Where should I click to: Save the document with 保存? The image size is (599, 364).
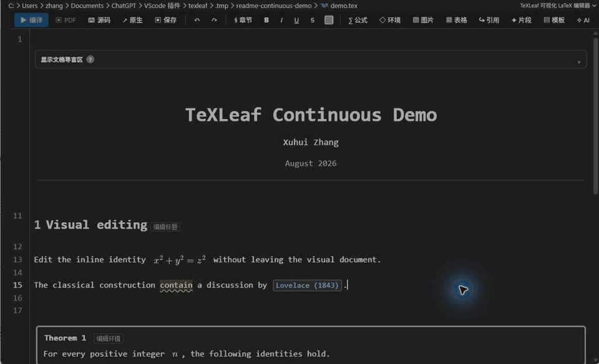(x=166, y=20)
